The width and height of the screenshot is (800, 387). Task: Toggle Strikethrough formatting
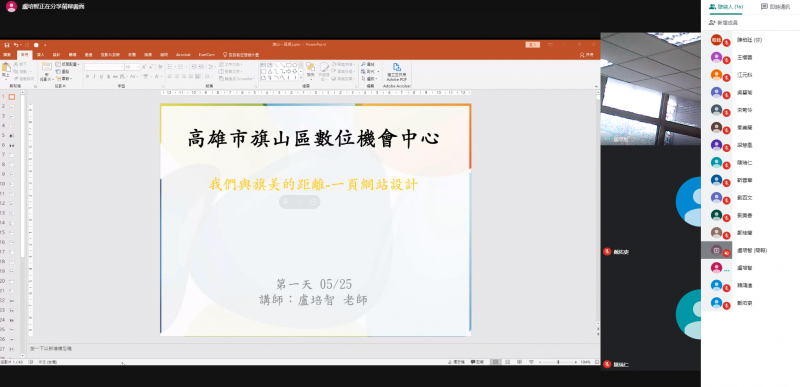click(115, 76)
